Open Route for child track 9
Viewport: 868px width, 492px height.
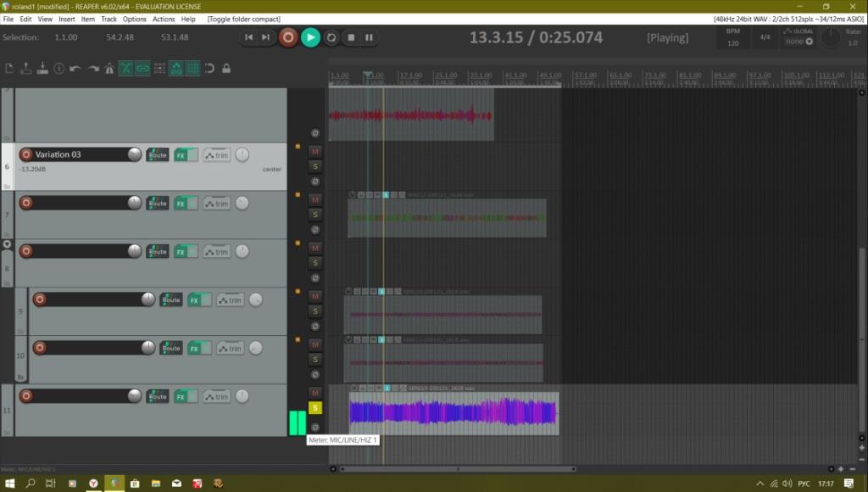point(171,299)
